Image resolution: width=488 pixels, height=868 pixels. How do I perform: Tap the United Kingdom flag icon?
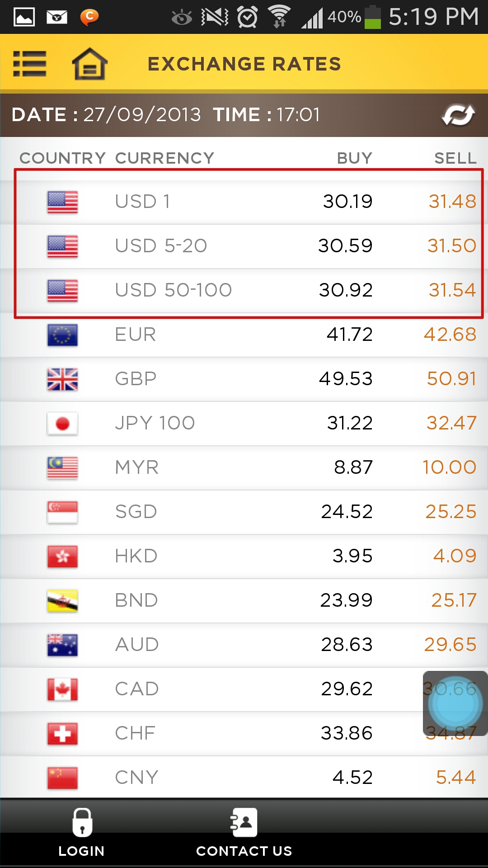pos(62,379)
